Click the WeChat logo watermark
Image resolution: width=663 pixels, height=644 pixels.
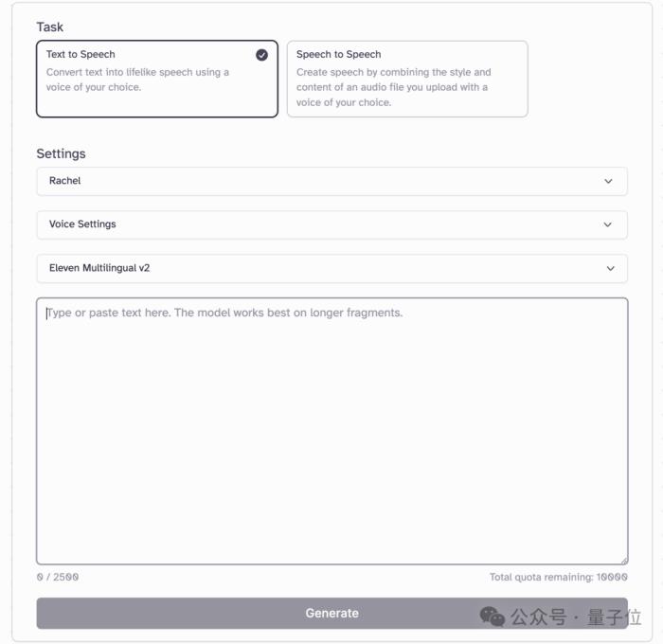[x=493, y=617]
